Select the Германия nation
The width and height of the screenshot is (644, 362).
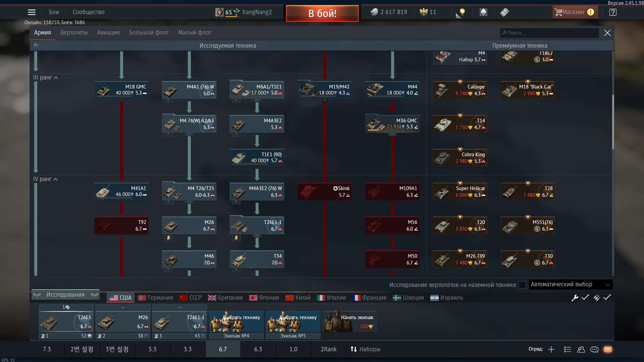(x=156, y=298)
